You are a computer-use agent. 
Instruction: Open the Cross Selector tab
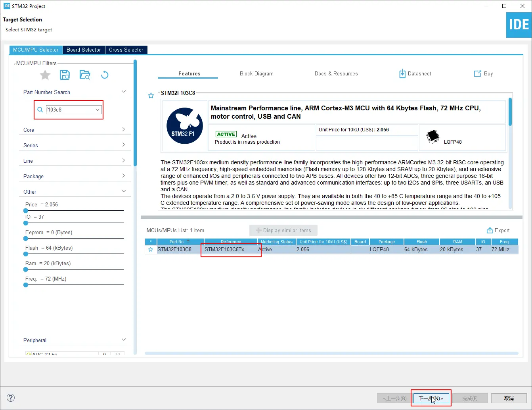126,50
